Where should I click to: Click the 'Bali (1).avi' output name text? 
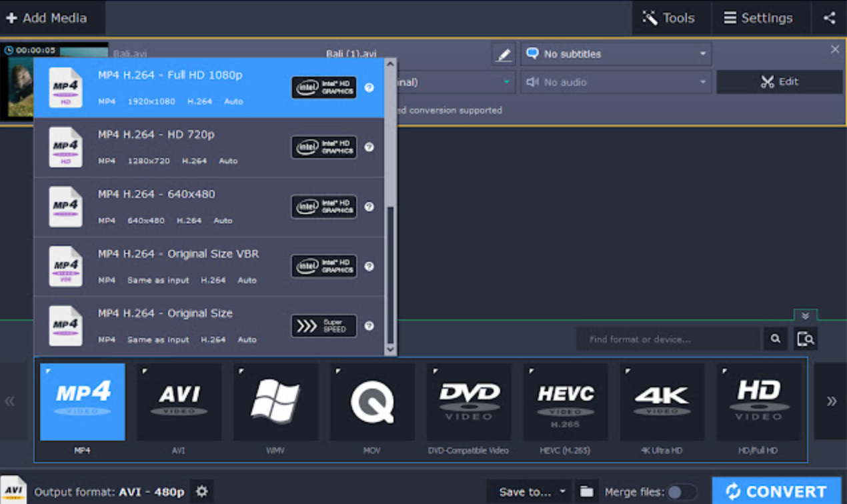point(351,54)
